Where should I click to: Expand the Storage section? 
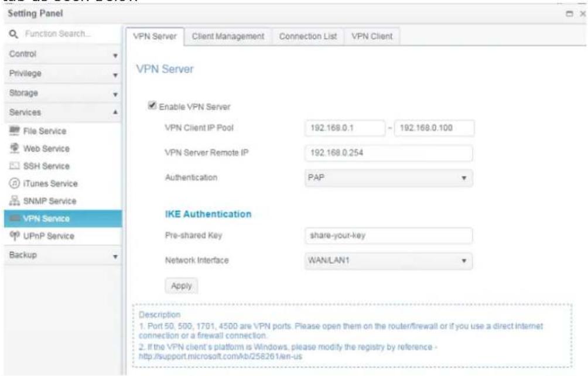point(63,93)
